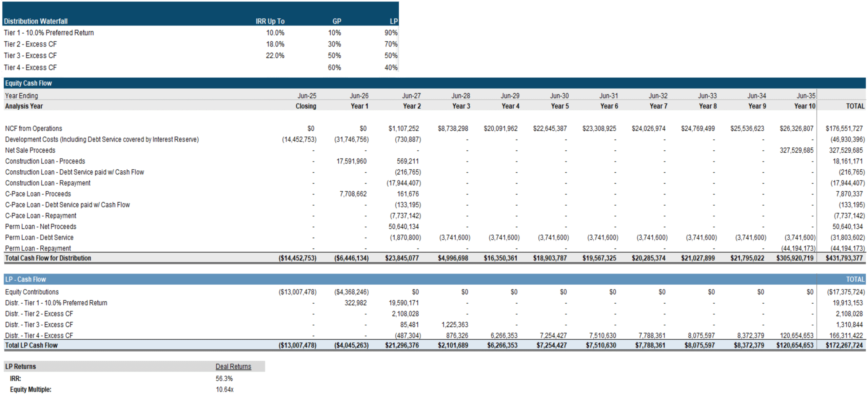Select Tier 4 GP share 60% cell
The width and height of the screenshot is (868, 398).
click(334, 68)
